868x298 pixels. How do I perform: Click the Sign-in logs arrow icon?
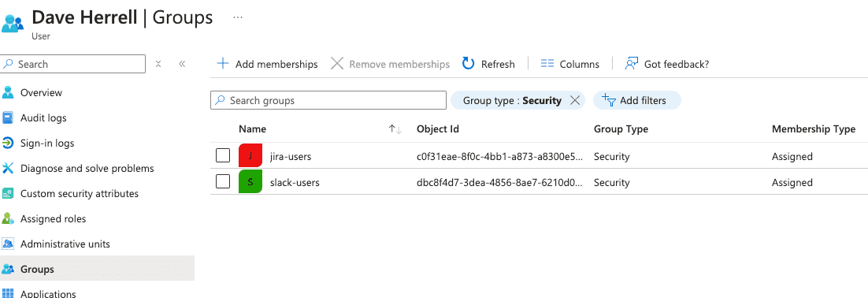coord(8,143)
